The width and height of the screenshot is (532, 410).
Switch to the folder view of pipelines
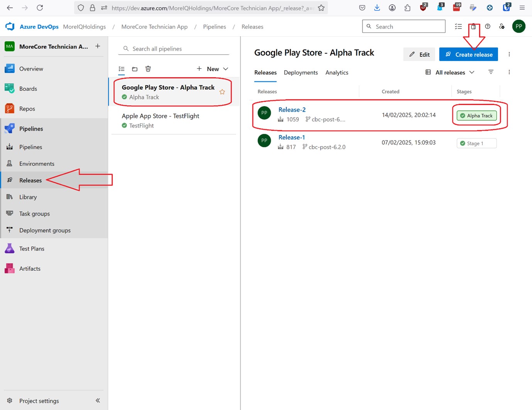pos(135,69)
